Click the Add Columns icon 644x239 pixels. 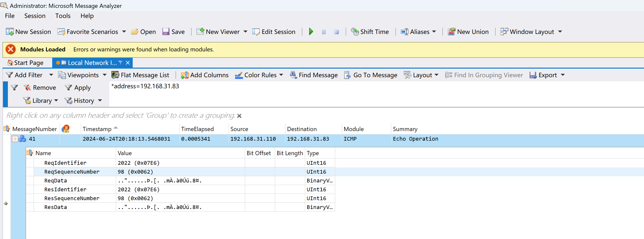point(184,75)
